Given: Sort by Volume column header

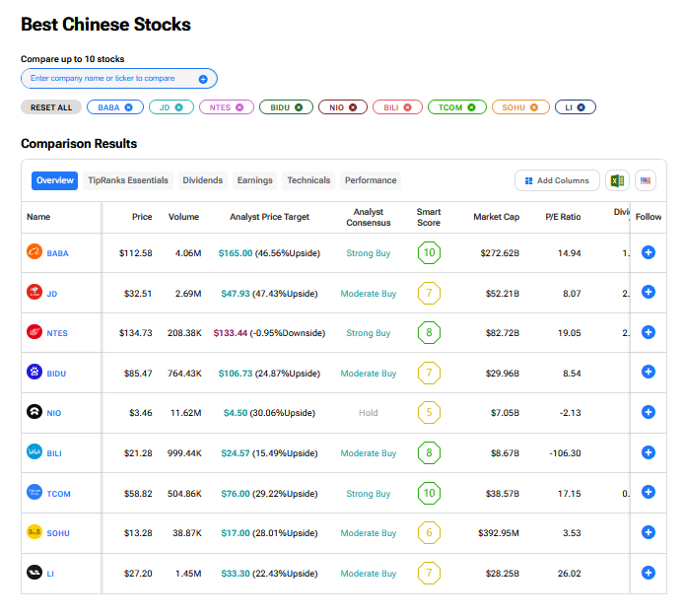Looking at the screenshot, I should tap(183, 217).
